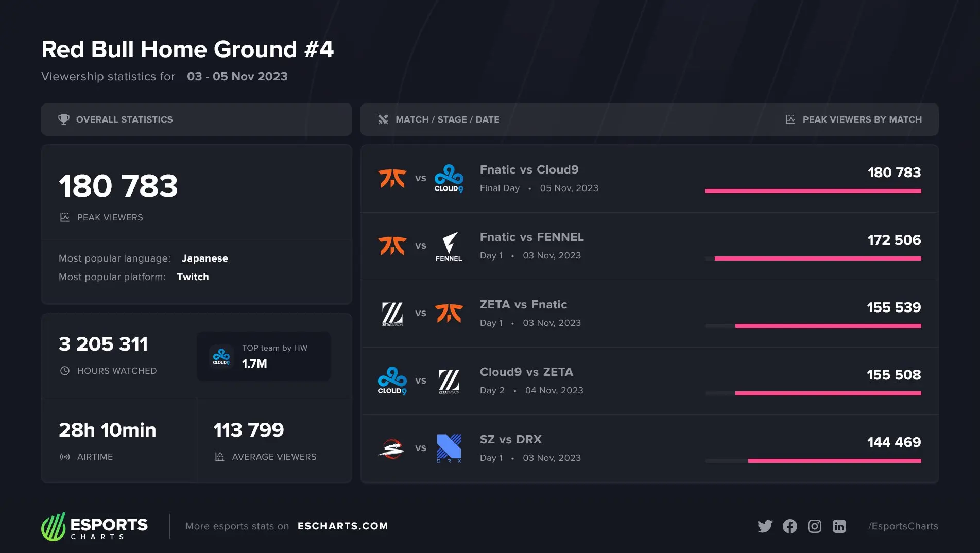Click the chart icon beside Peak Viewers By Match

tap(790, 119)
